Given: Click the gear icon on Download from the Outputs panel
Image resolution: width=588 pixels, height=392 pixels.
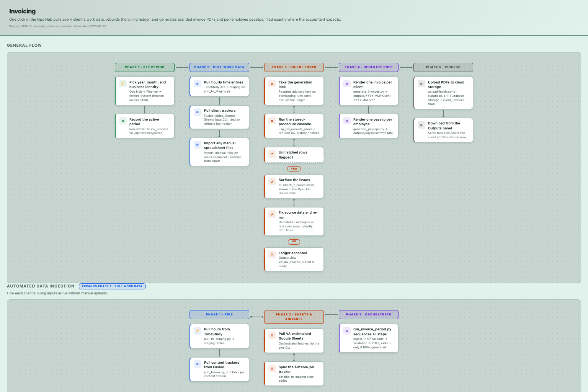Looking at the screenshot, I should [x=421, y=125].
